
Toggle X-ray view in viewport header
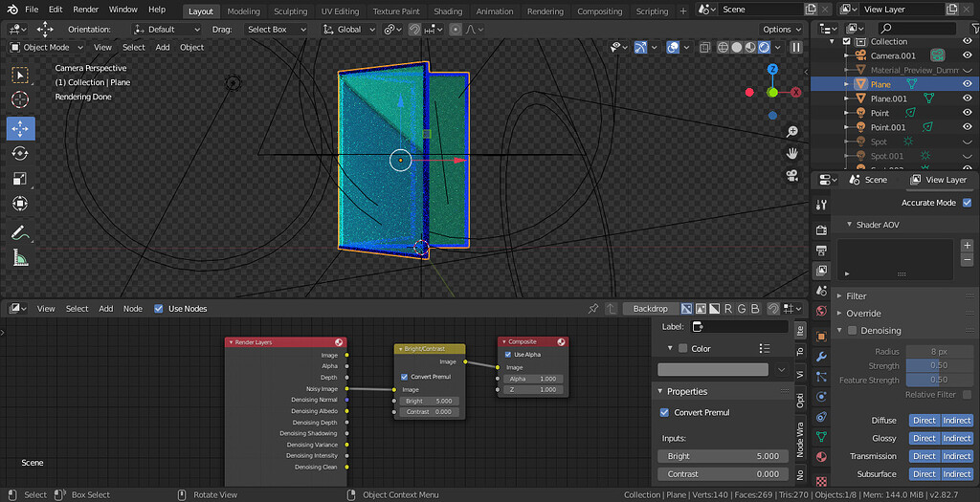pos(705,48)
